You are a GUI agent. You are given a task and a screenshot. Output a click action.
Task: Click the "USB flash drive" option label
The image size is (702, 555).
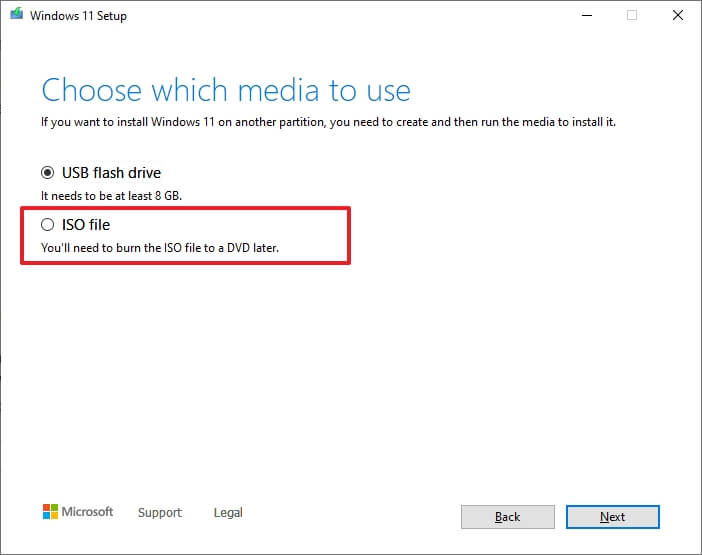point(111,173)
